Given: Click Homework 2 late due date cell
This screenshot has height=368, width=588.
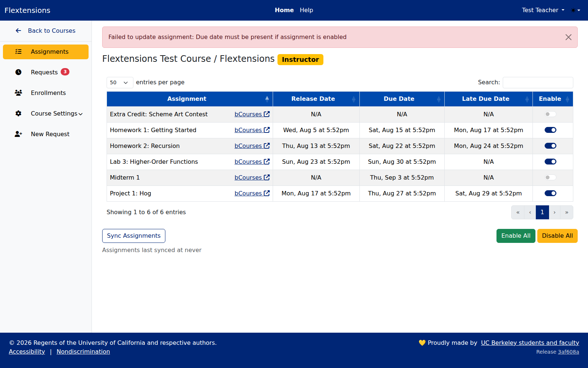Looking at the screenshot, I should [488, 146].
